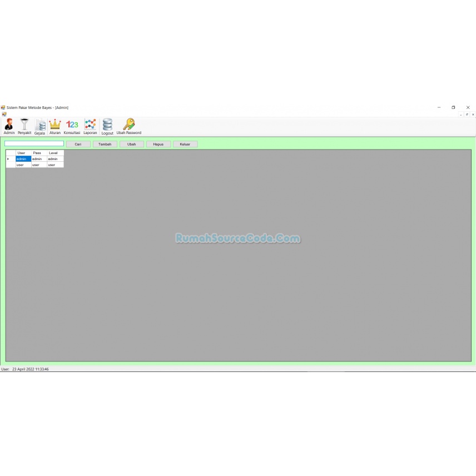Open the Aturan crown icon
The height and width of the screenshot is (476, 476).
pos(55,126)
